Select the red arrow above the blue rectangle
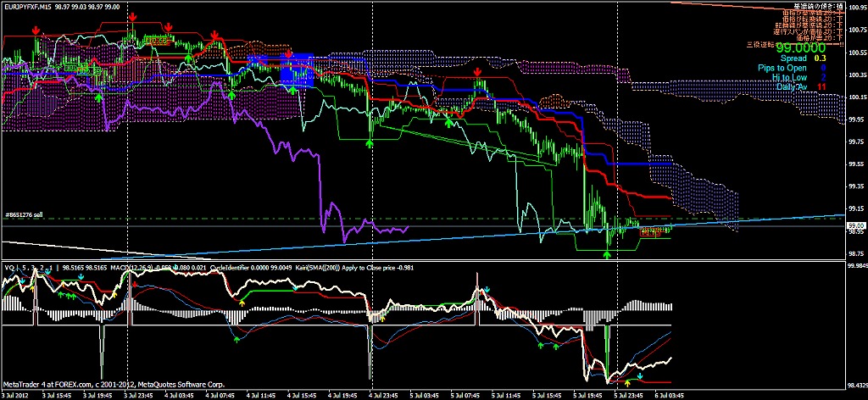 tap(289, 54)
